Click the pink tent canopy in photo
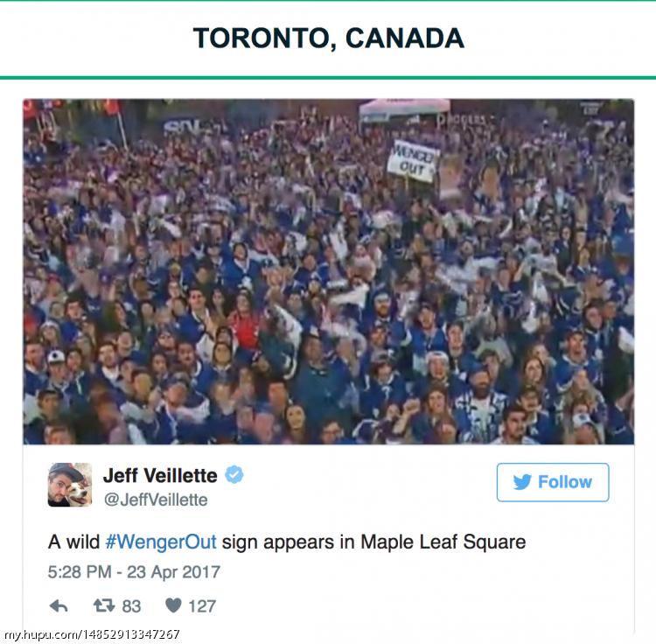656x644 pixels. (404, 108)
